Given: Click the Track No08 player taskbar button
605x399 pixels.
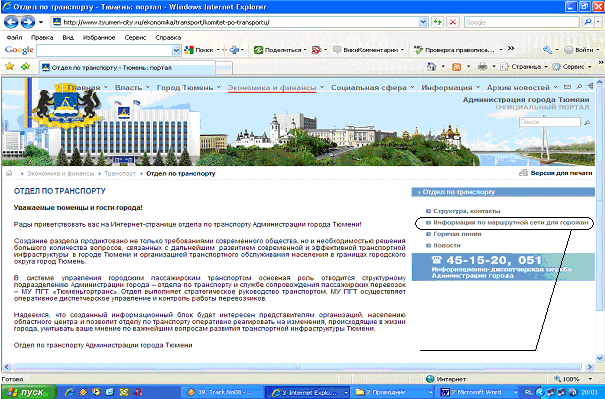Looking at the screenshot, I should (x=223, y=392).
